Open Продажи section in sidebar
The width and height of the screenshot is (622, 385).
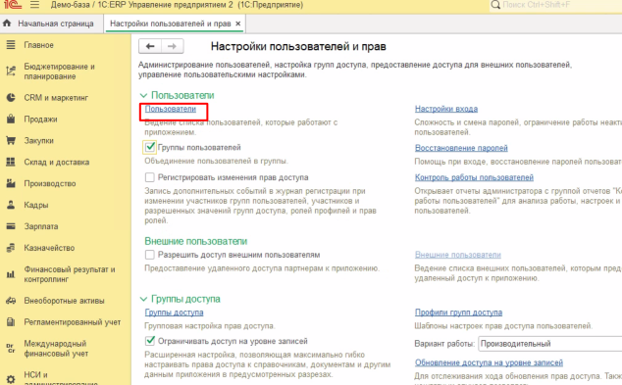click(x=40, y=119)
